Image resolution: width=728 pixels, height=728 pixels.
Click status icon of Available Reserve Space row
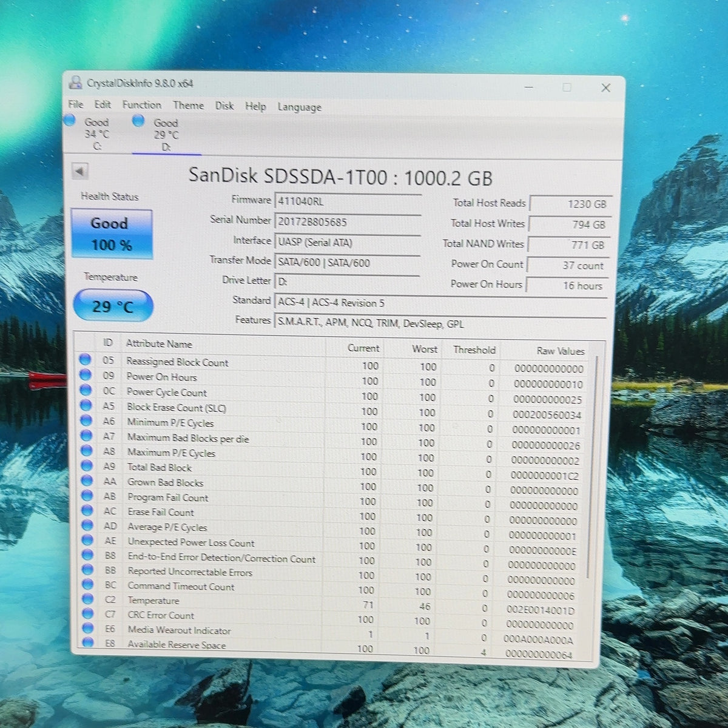point(88,642)
